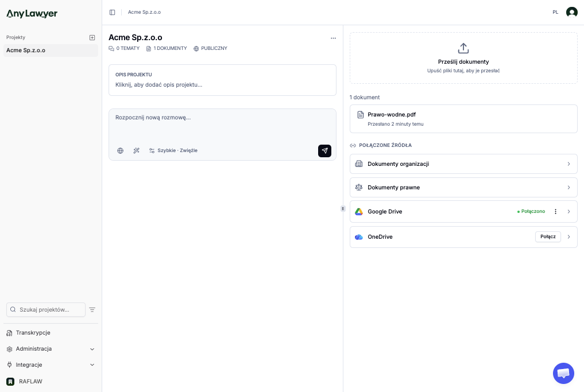Toggle the response style Szybkie · Zwięźle
Screen dimensions: 584x392
point(177,150)
